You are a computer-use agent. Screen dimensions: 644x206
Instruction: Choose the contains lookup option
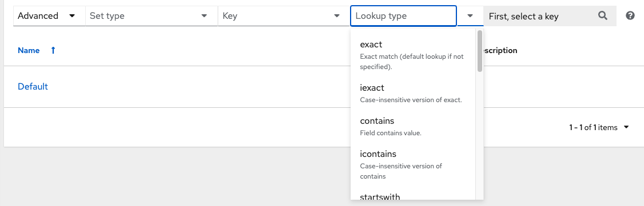pos(413,127)
